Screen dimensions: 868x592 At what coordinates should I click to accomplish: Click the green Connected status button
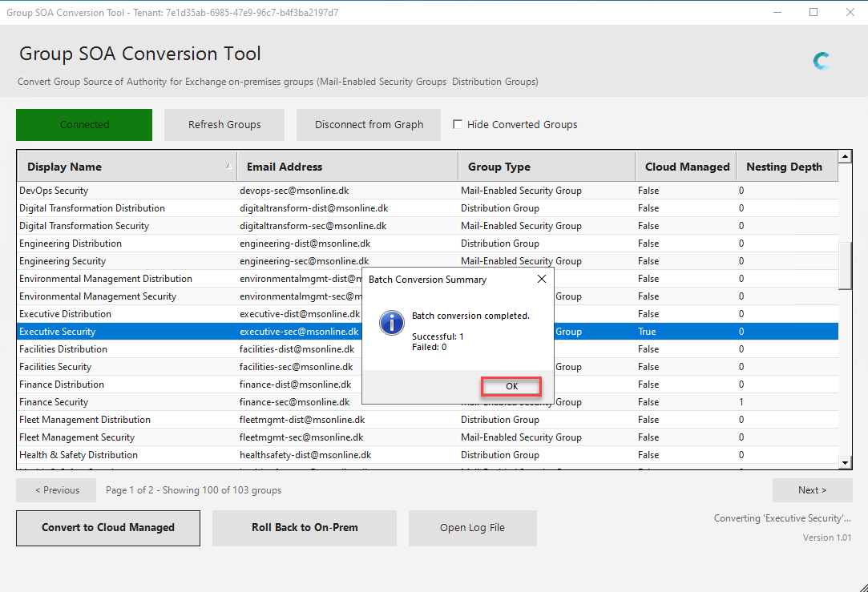click(x=84, y=125)
